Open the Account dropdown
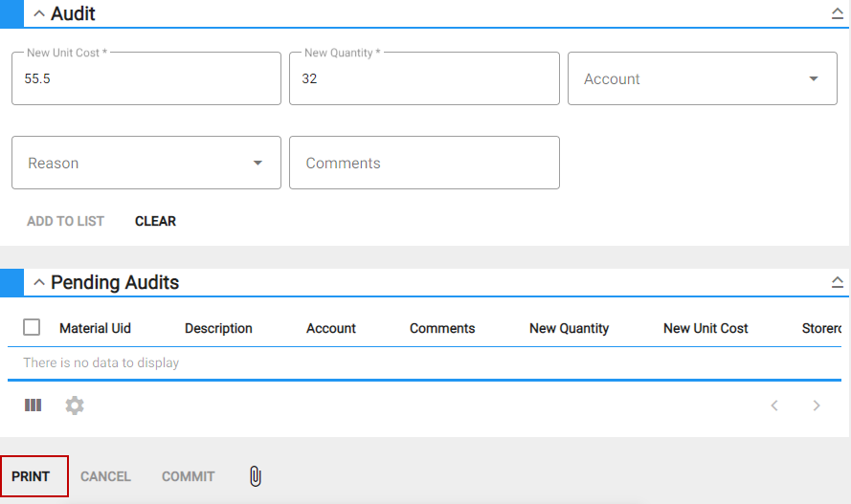851x504 pixels. pos(703,79)
